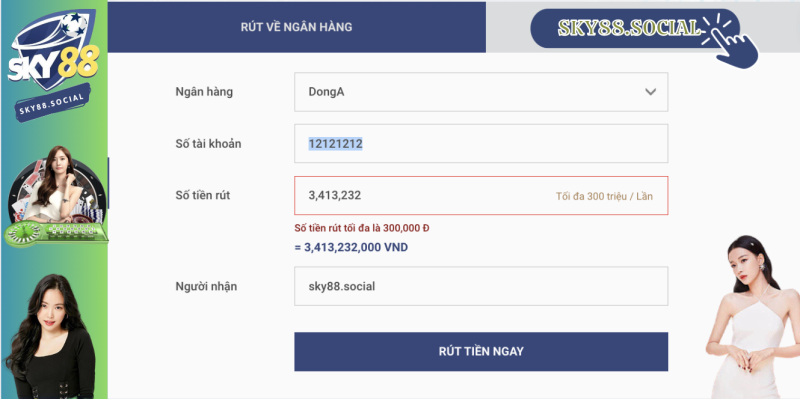Click the hint Tối đa 300 triệu / Lần
This screenshot has width=800, height=399.
click(x=604, y=196)
